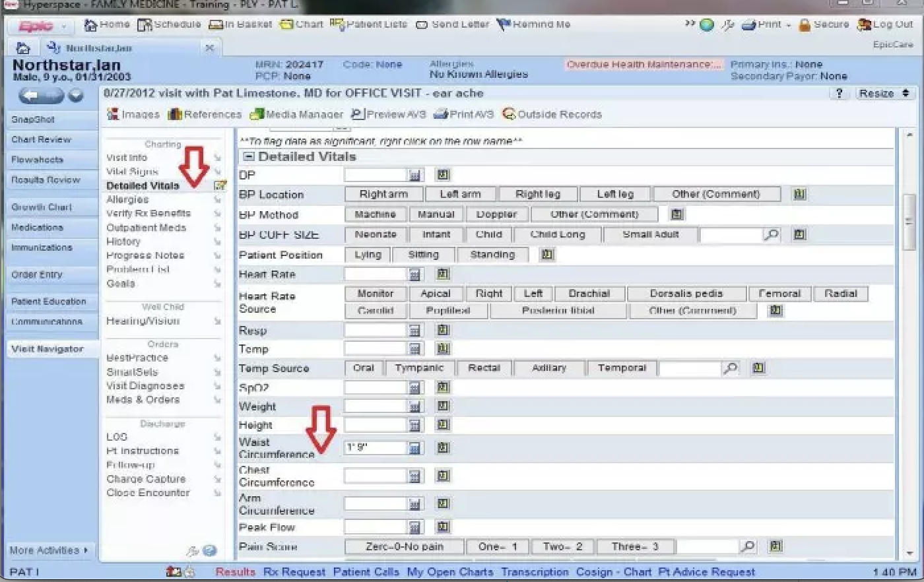Click the comment icon in Peak Flow row

tap(444, 527)
